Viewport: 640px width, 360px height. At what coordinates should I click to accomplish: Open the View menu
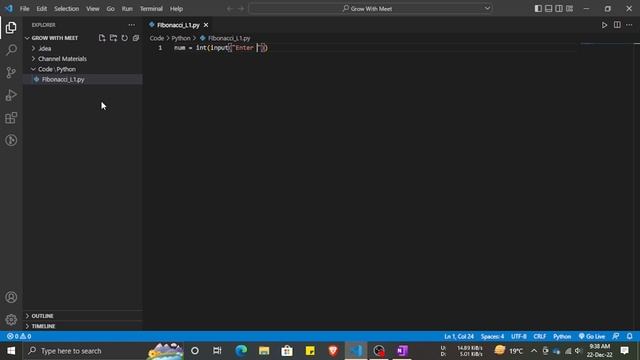pos(93,9)
